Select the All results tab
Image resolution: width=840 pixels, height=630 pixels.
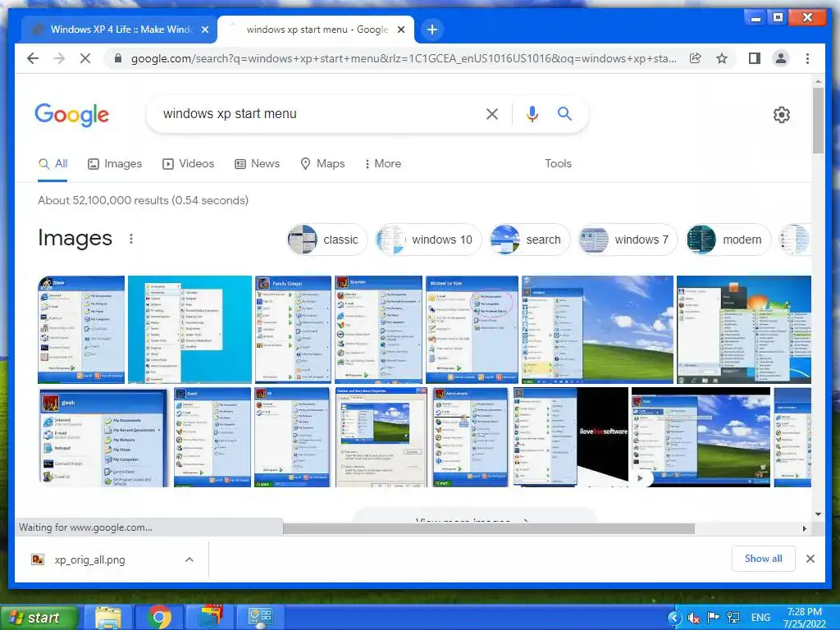[52, 163]
